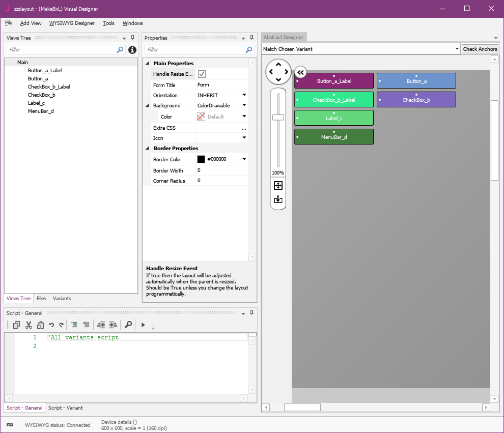
Task: Pin the Views Tree panel
Action: (x=132, y=38)
